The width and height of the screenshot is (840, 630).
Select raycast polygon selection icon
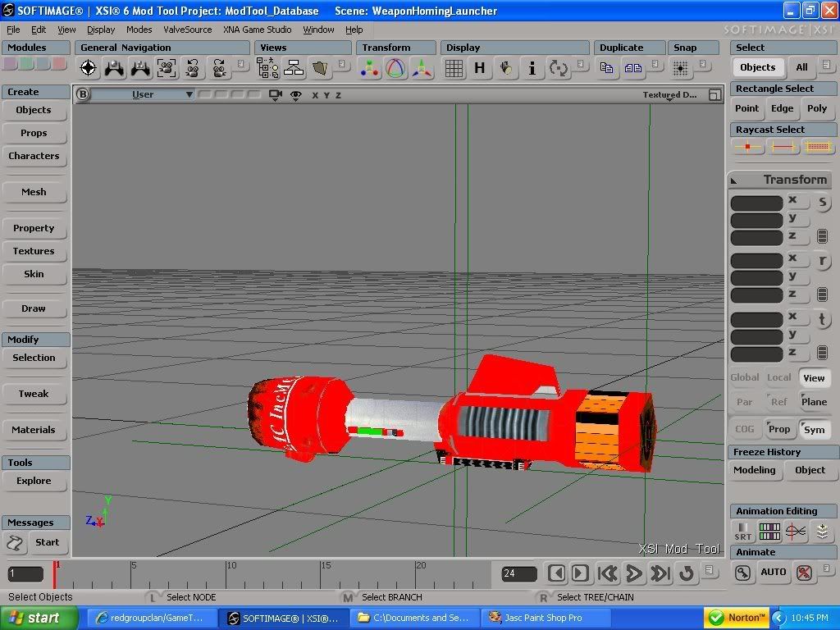click(818, 146)
